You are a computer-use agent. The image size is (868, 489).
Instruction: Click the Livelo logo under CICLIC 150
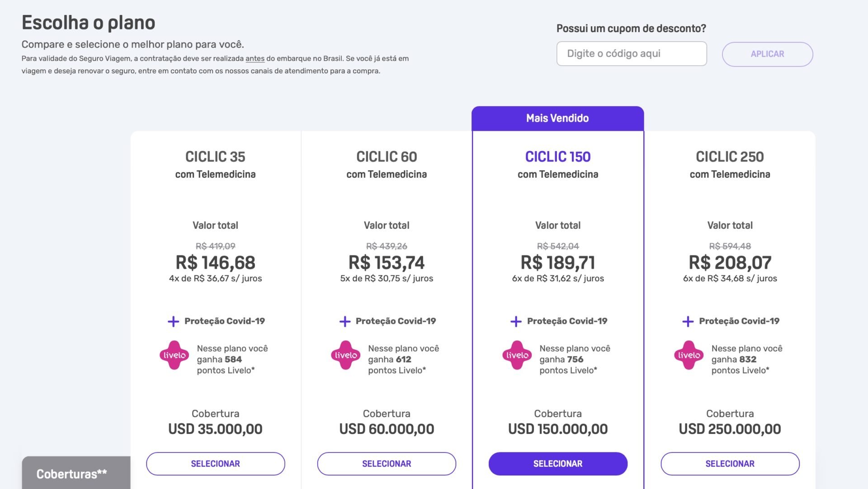pos(517,355)
